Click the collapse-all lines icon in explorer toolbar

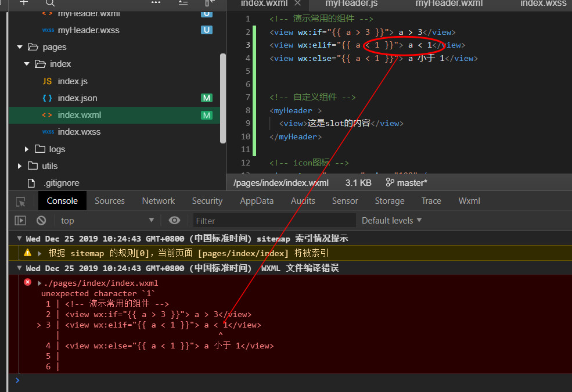[x=183, y=3]
